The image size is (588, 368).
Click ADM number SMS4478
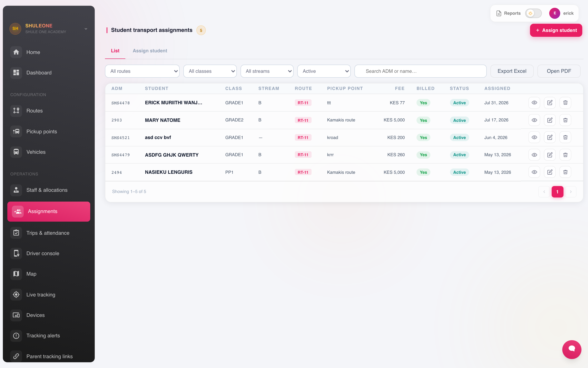pos(120,103)
